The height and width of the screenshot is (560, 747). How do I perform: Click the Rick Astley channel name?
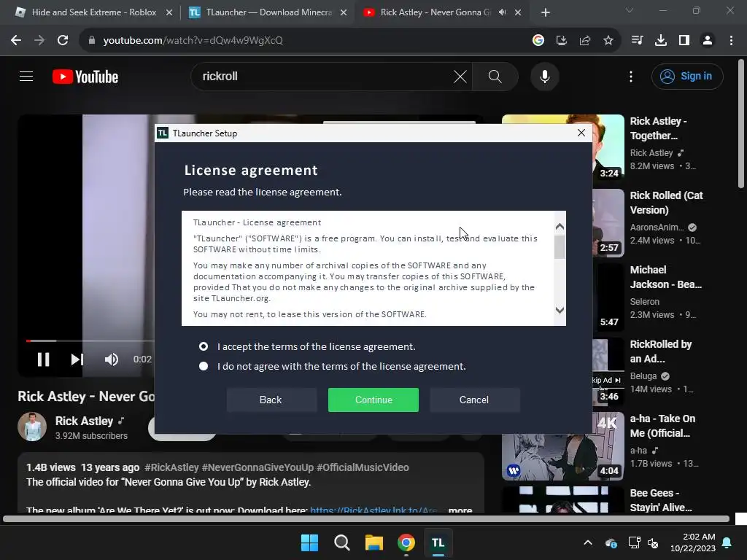(84, 421)
